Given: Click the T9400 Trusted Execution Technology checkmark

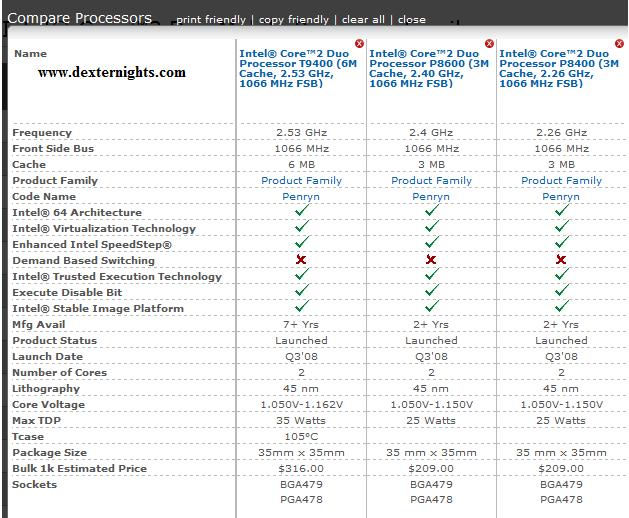Looking at the screenshot, I should coord(302,274).
